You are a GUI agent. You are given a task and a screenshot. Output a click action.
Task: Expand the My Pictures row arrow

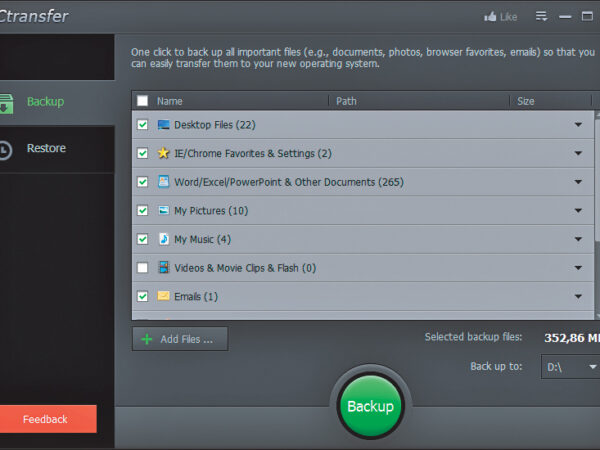point(578,211)
